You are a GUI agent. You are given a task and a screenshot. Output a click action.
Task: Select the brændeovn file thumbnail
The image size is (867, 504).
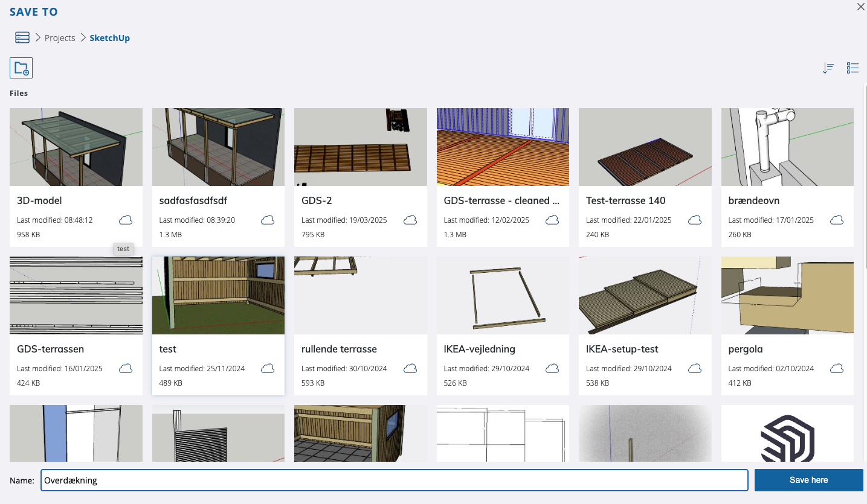(x=787, y=147)
